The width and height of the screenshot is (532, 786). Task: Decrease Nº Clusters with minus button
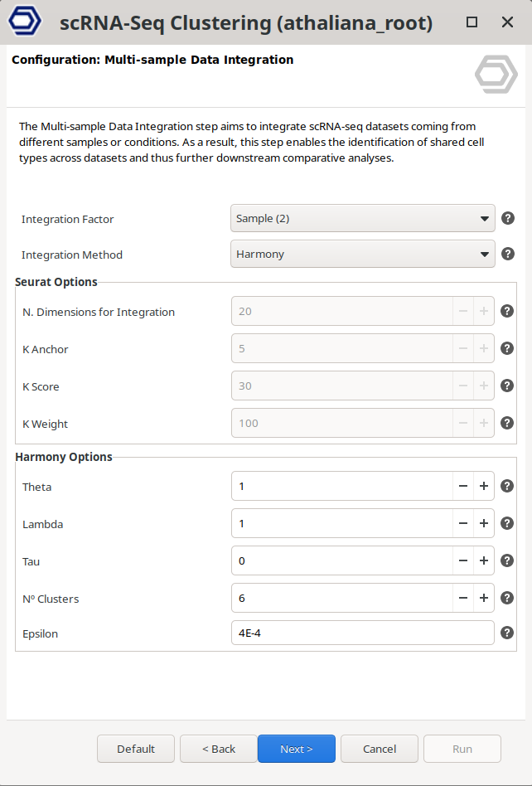coord(463,598)
